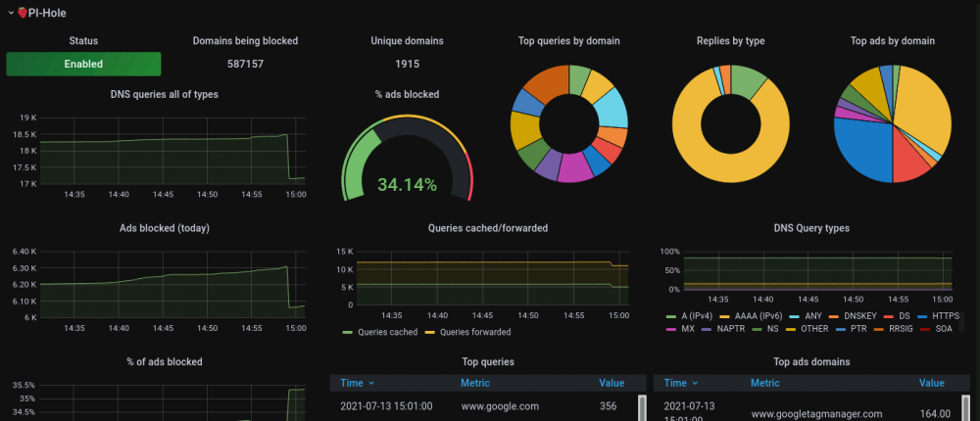The width and height of the screenshot is (980, 421).
Task: Sort Top queries by Metric column
Action: tap(475, 383)
